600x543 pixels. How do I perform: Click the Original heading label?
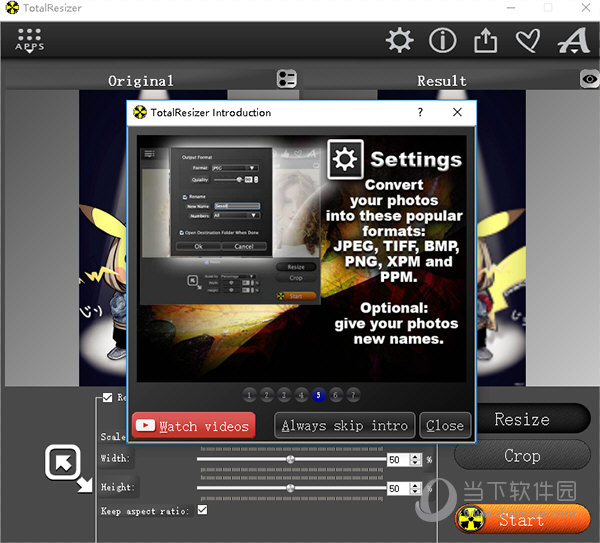point(140,81)
